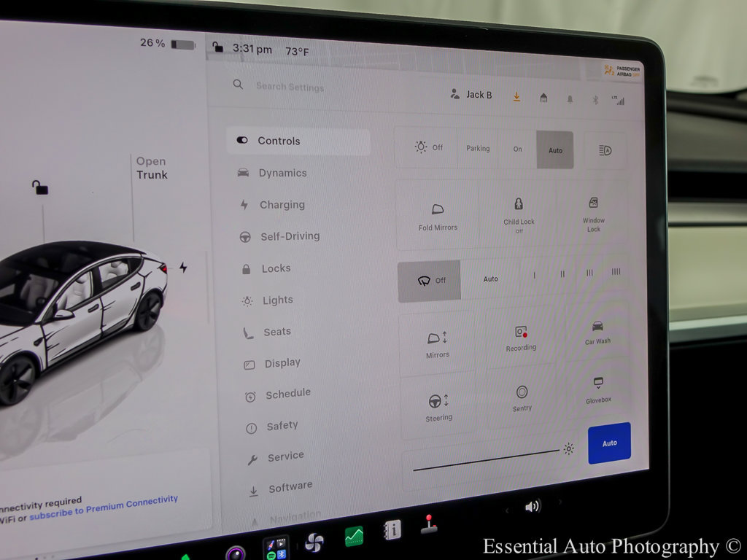Set headlights to Parking

point(478,148)
